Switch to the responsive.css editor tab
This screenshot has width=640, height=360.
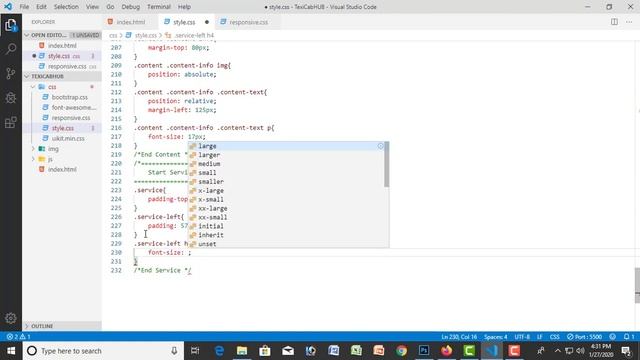(x=248, y=22)
